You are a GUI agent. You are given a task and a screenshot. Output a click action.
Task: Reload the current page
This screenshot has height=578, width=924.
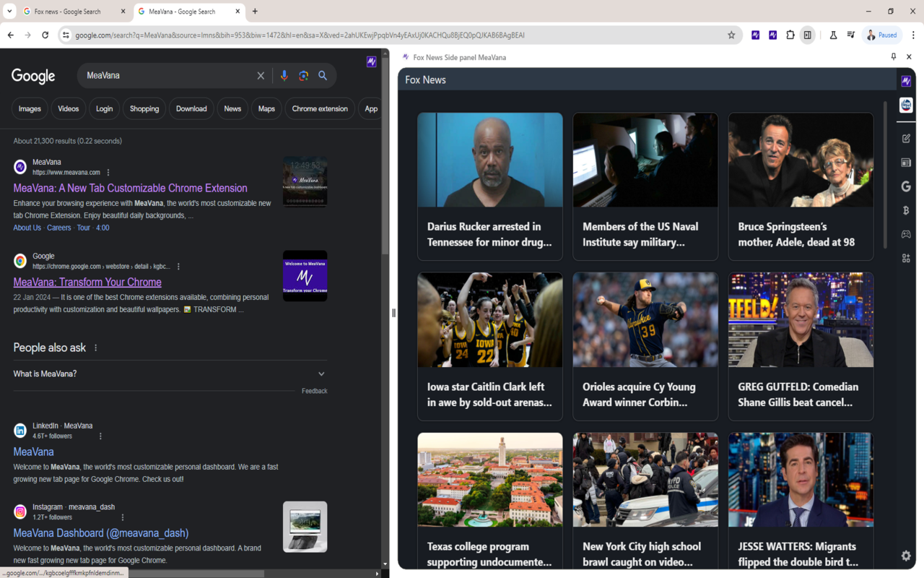point(45,35)
